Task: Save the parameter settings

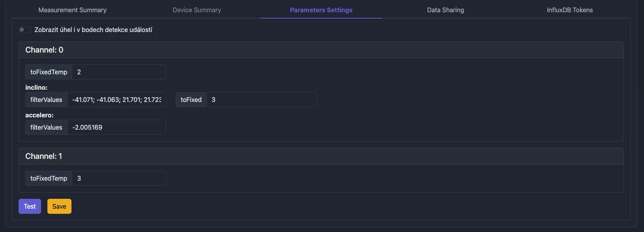Action: [x=59, y=206]
